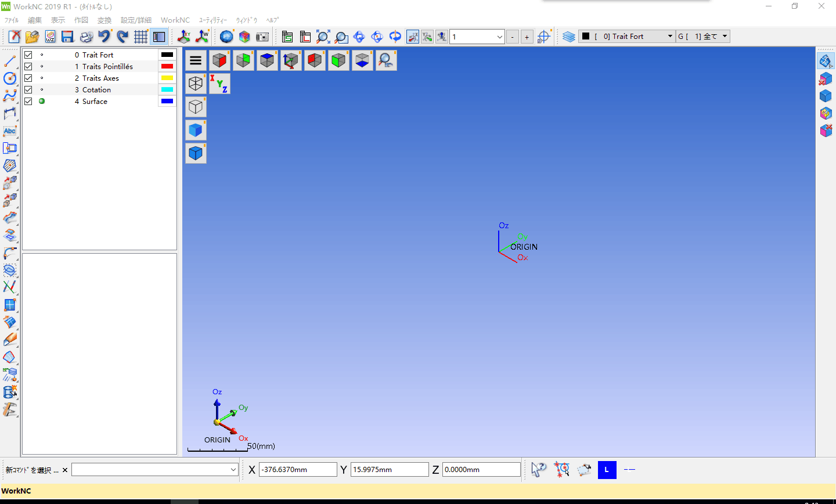Click the dynamic rotation icon
This screenshot has width=836, height=504.
[x=395, y=37]
